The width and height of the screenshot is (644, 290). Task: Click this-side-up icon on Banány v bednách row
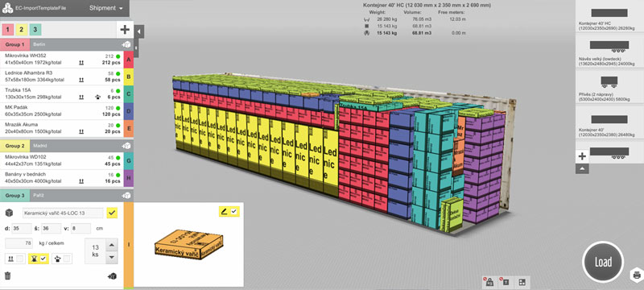click(81, 180)
